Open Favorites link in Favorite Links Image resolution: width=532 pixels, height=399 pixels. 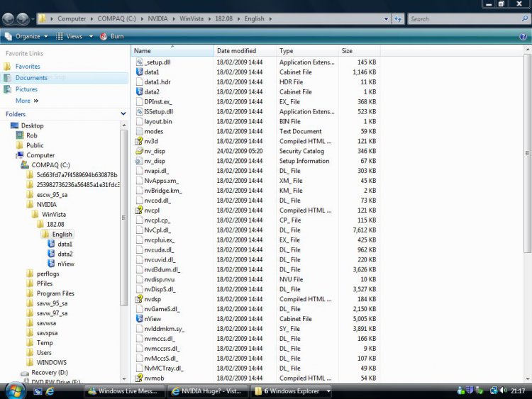pyautogui.click(x=28, y=67)
